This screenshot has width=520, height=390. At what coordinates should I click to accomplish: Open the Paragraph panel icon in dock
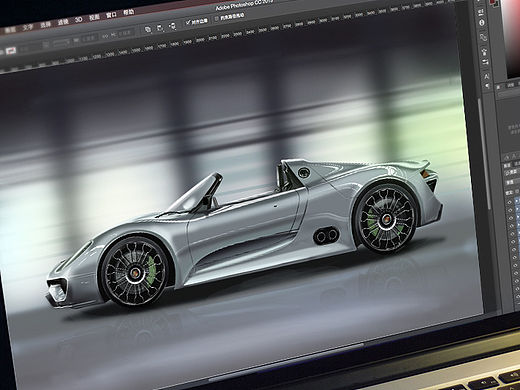point(487,86)
